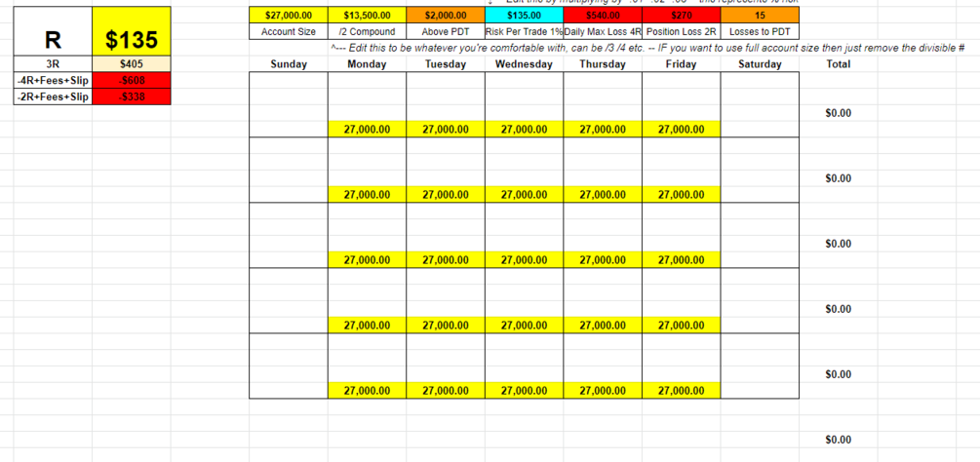Select the italic "Edit this to be whatever" note

[647, 48]
